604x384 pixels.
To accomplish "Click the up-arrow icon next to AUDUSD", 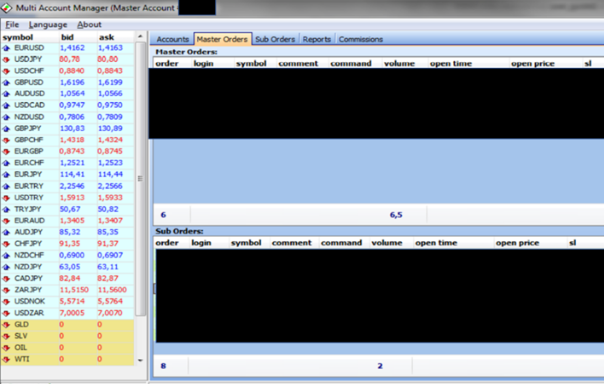I will tap(6, 94).
